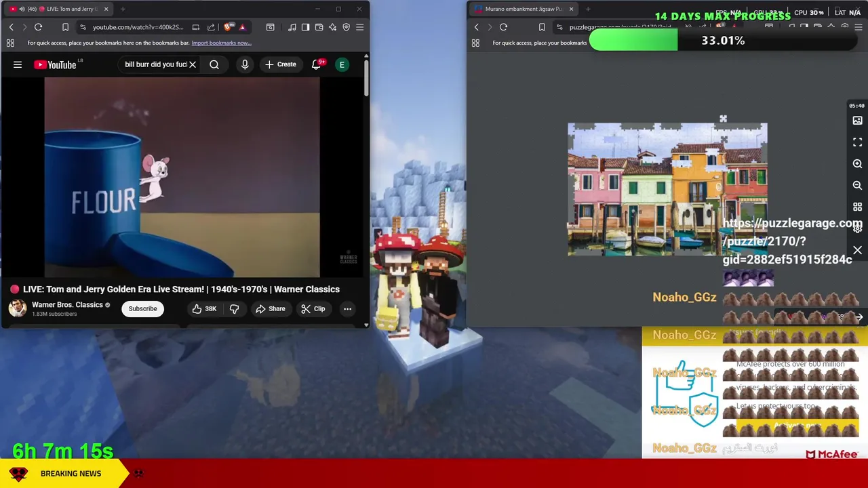Click the Tom and Jerry video player
The width and height of the screenshot is (868, 488).
click(182, 177)
